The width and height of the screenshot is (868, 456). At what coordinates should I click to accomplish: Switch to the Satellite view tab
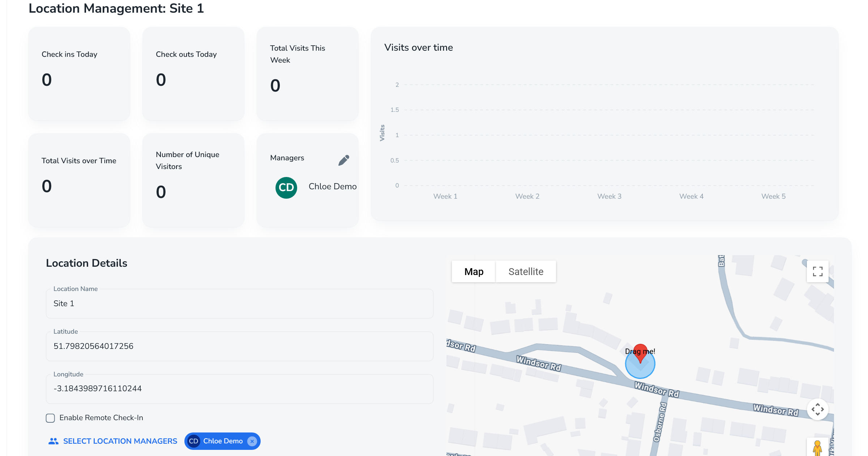[526, 271]
